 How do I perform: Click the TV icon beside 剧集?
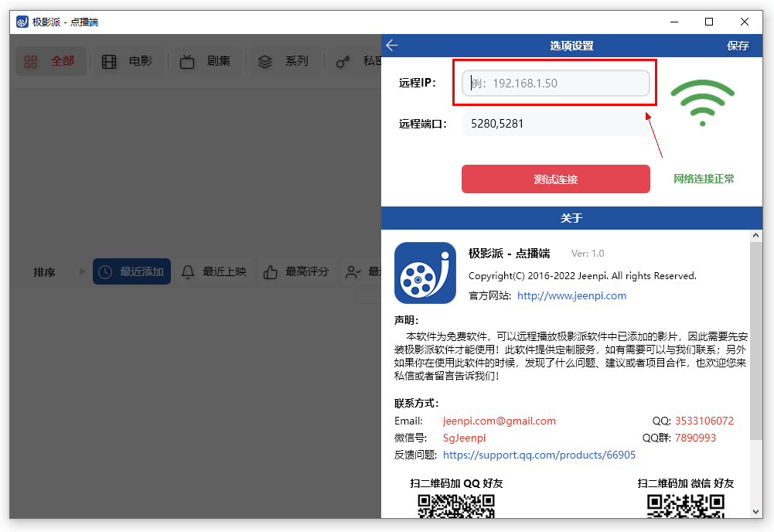(186, 62)
